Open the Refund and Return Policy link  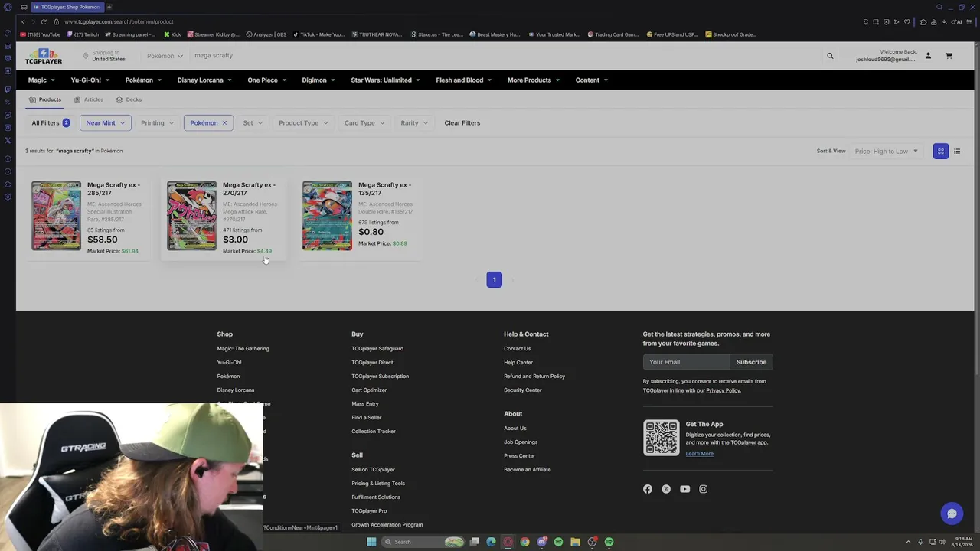coord(534,377)
